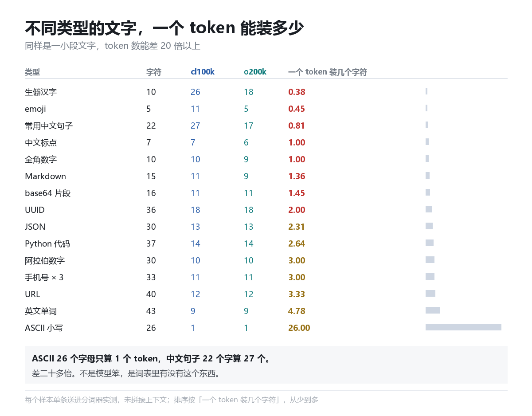Click the bold callout ASCII 26 个字母只算 1 个 token

[x=151, y=359]
